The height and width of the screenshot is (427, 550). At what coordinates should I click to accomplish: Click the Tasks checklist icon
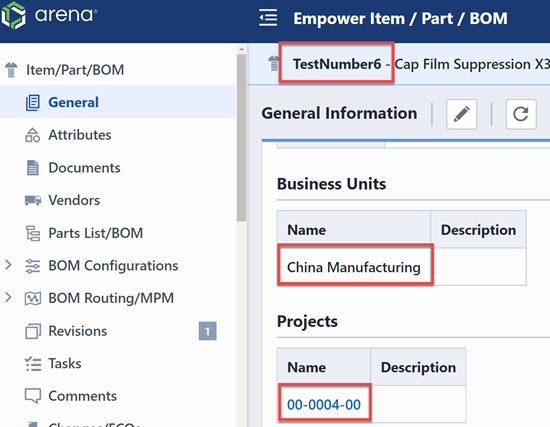pyautogui.click(x=33, y=364)
